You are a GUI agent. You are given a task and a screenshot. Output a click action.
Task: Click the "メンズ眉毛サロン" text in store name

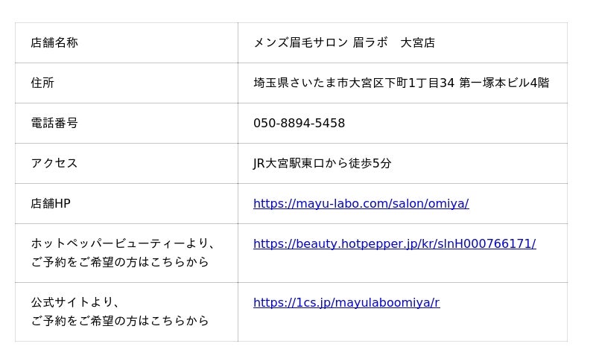coord(300,42)
